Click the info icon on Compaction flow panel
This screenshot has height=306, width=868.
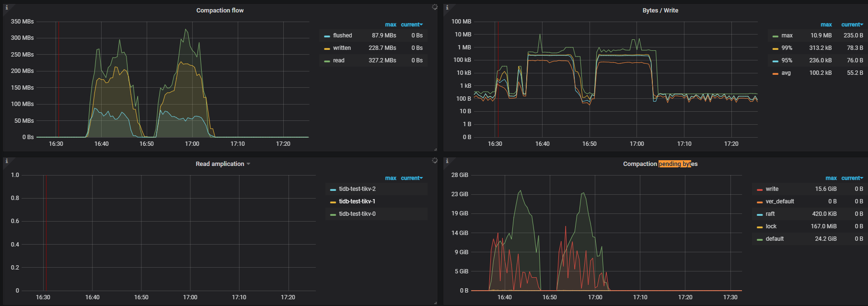(x=6, y=7)
